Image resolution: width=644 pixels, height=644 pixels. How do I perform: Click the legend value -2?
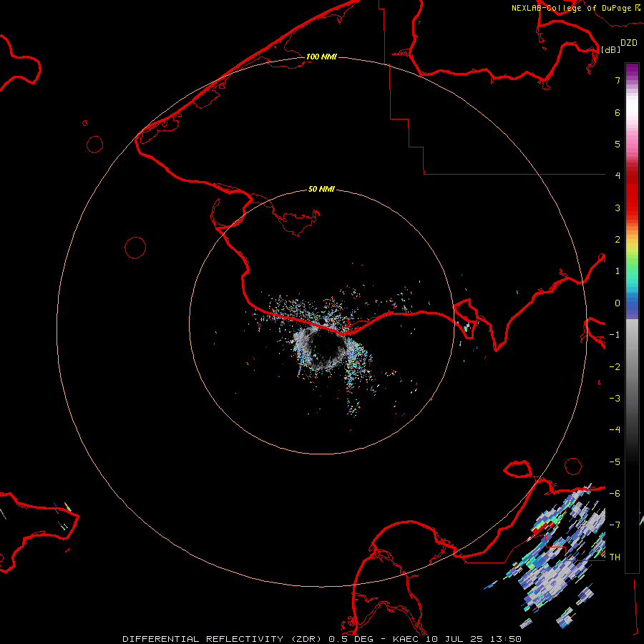click(x=615, y=367)
